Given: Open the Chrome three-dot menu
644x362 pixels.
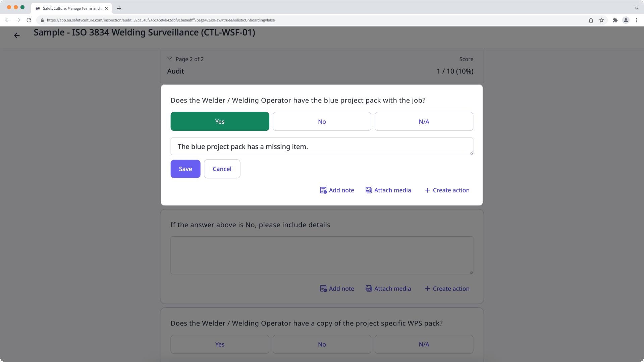Looking at the screenshot, I should click(637, 20).
